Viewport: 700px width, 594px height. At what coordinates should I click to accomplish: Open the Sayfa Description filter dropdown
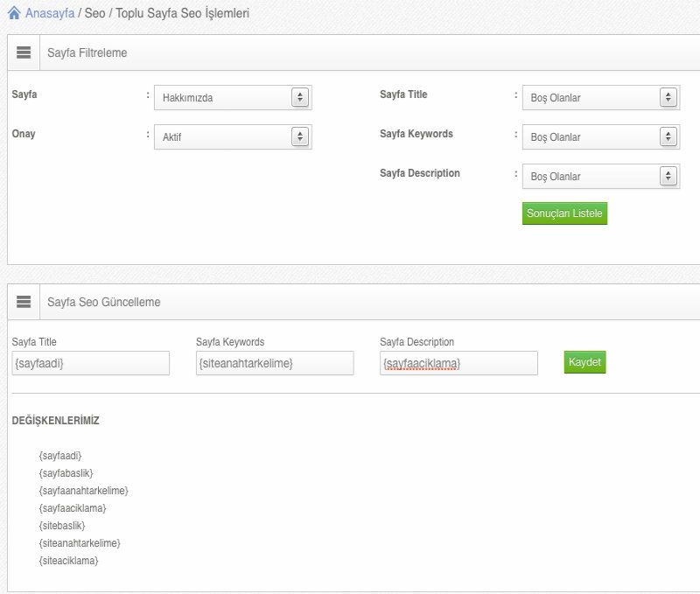coord(600,177)
